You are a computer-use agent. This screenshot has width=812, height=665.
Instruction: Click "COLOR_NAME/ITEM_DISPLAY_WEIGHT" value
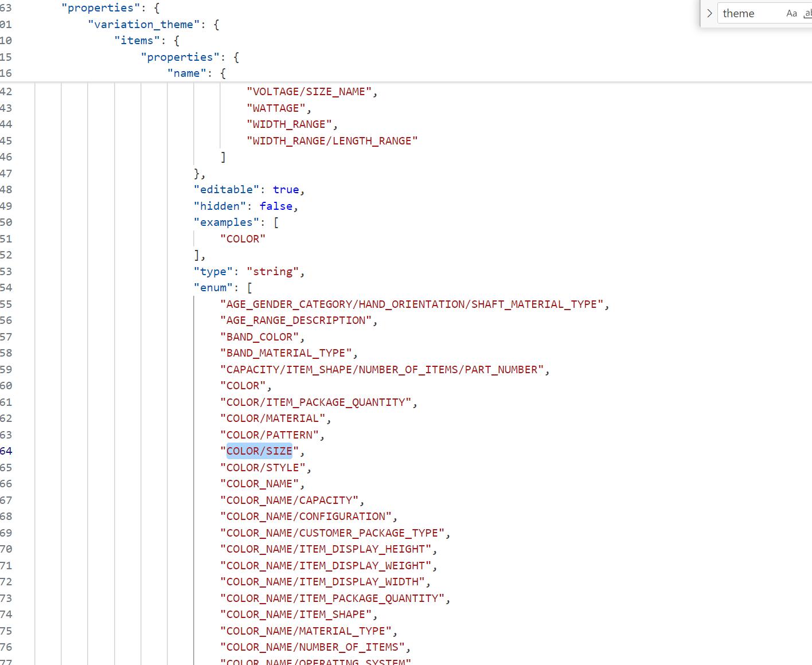(x=326, y=566)
